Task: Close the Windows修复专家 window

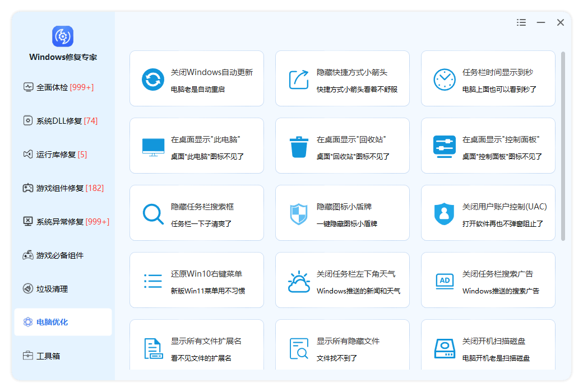Action: coord(561,22)
